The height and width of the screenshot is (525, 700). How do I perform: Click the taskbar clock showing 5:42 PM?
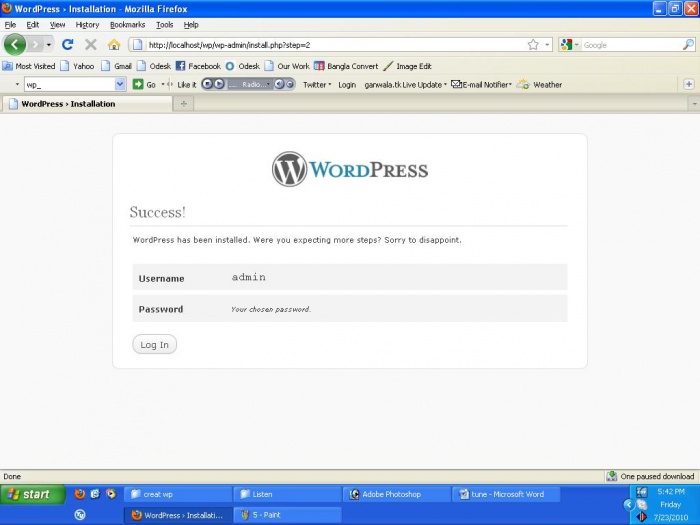pyautogui.click(x=671, y=492)
